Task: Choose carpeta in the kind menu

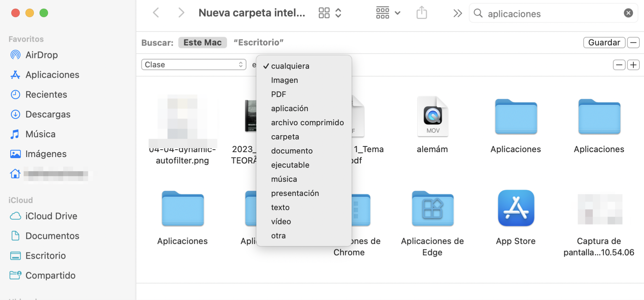Action: click(x=304, y=137)
